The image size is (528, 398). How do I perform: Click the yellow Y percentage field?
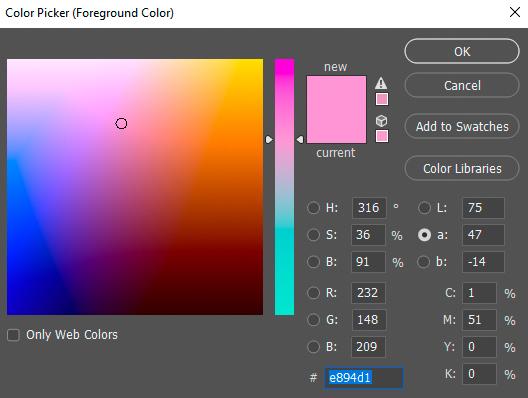[x=479, y=346]
